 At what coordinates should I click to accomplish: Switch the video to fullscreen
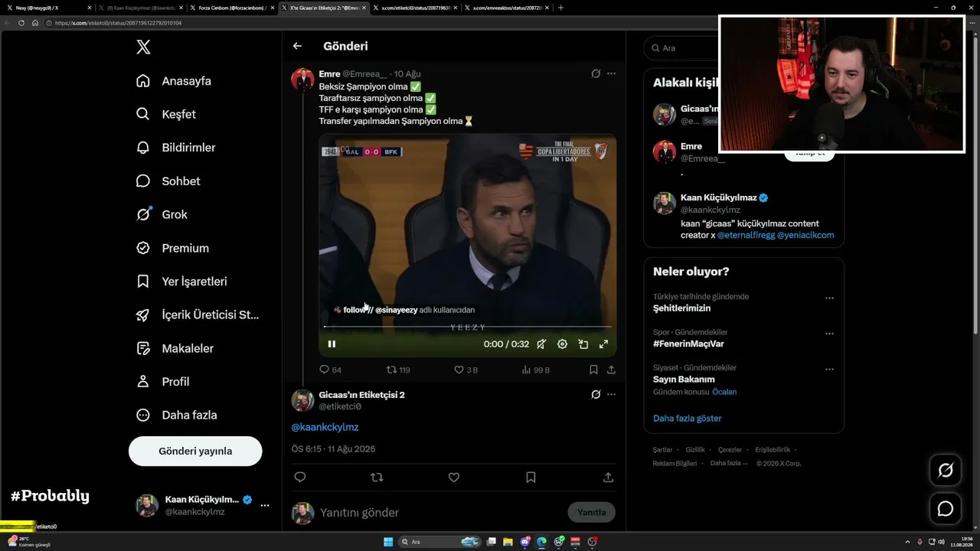(x=603, y=344)
